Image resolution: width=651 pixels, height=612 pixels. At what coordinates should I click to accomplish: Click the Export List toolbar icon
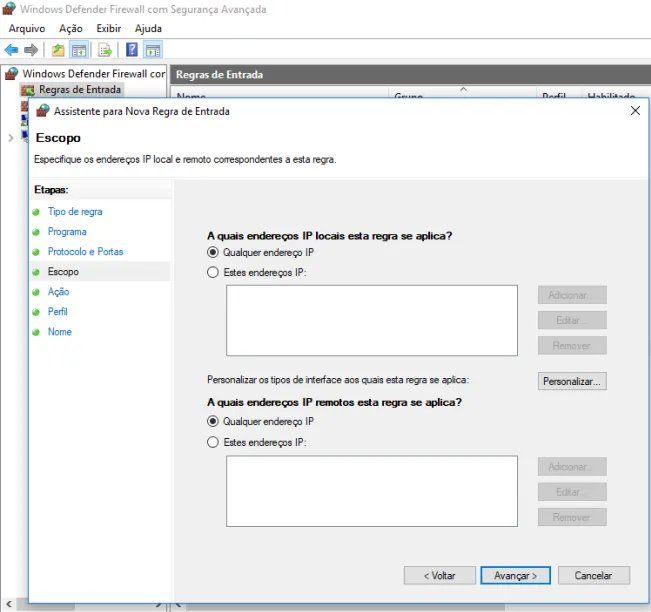click(105, 50)
